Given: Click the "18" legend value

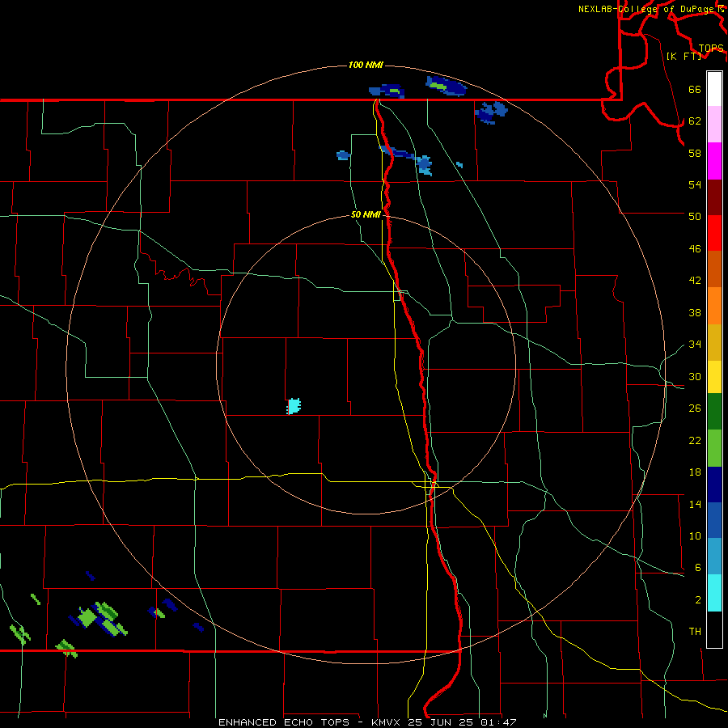Looking at the screenshot, I should [695, 472].
